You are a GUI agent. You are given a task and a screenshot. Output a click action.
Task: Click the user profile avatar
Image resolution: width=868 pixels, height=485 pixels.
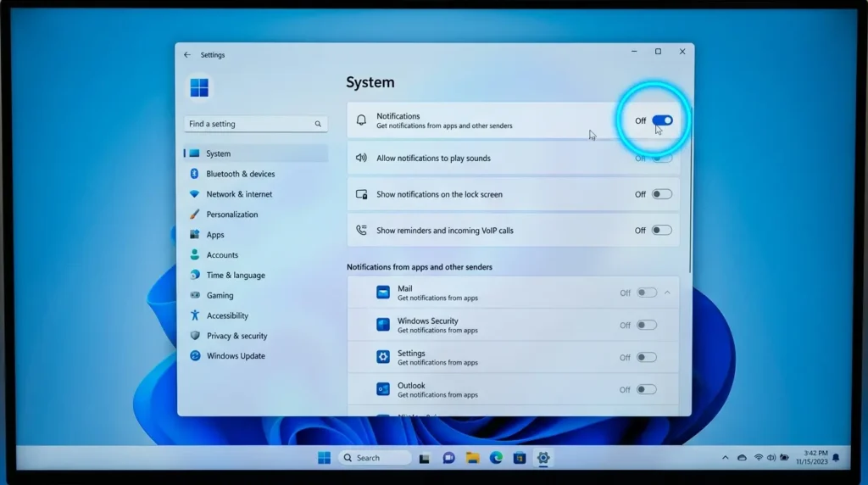pos(199,87)
